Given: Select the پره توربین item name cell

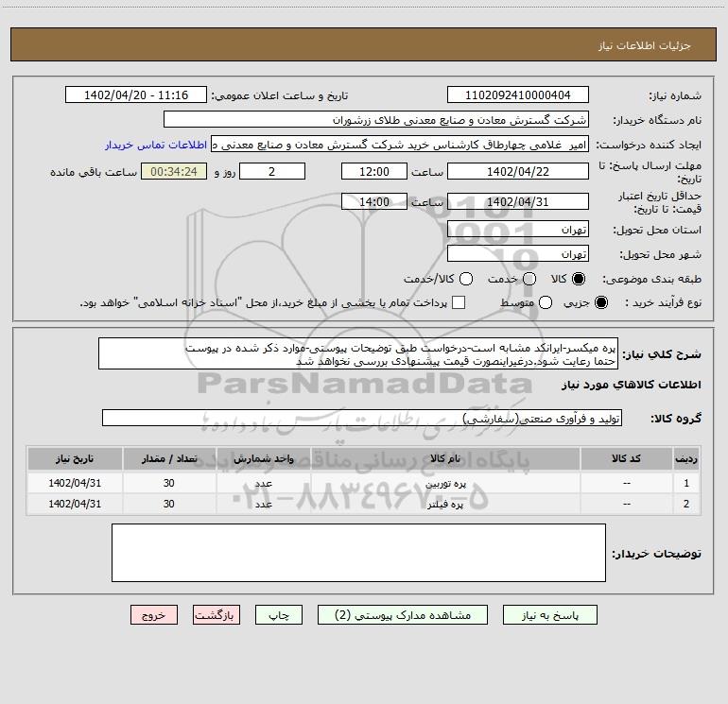Looking at the screenshot, I should [445, 484].
